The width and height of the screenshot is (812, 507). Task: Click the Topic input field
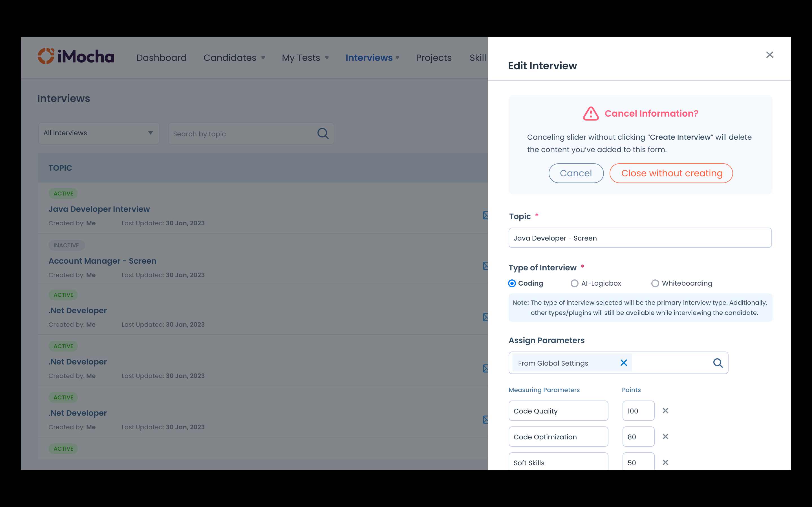pos(640,238)
